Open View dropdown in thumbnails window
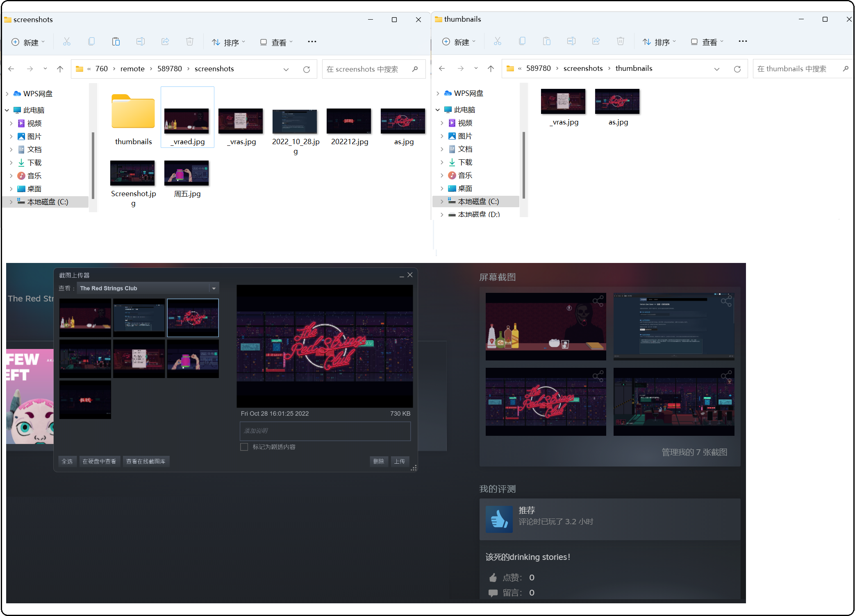 point(707,42)
